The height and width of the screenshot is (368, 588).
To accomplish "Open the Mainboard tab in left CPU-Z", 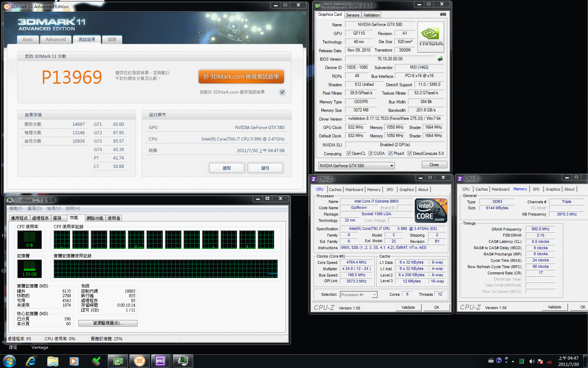I will (x=354, y=190).
